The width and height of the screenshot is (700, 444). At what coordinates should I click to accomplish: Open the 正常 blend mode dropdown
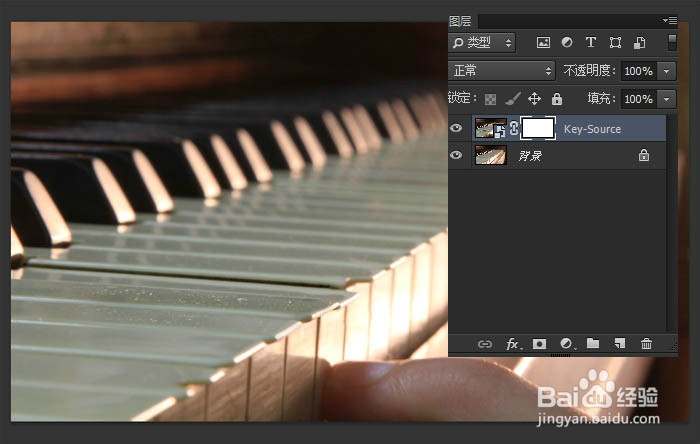pyautogui.click(x=502, y=71)
